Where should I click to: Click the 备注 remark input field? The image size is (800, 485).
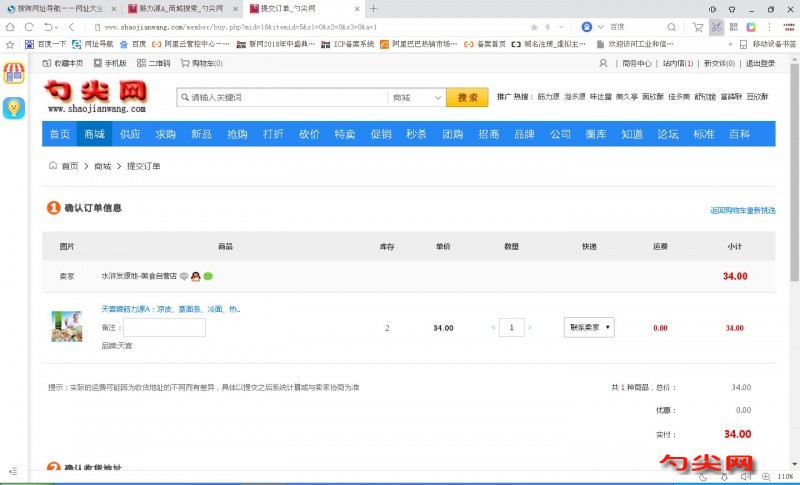click(x=164, y=327)
